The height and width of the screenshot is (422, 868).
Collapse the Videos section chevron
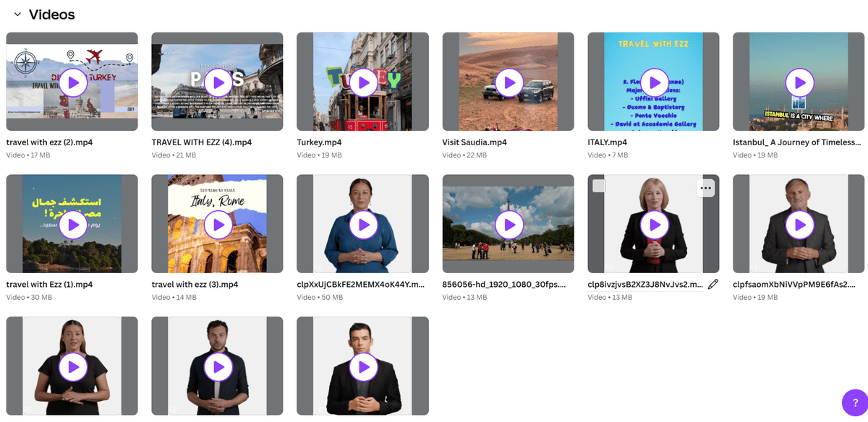click(17, 14)
